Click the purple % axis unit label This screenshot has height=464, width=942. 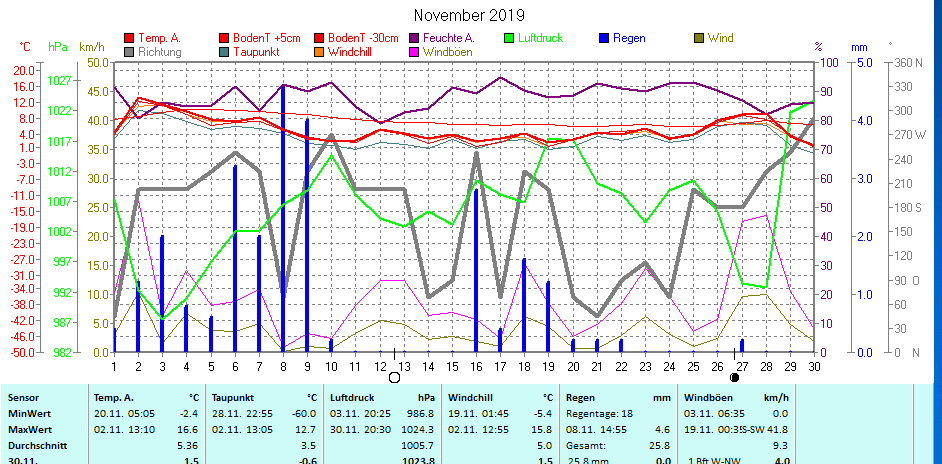click(818, 46)
